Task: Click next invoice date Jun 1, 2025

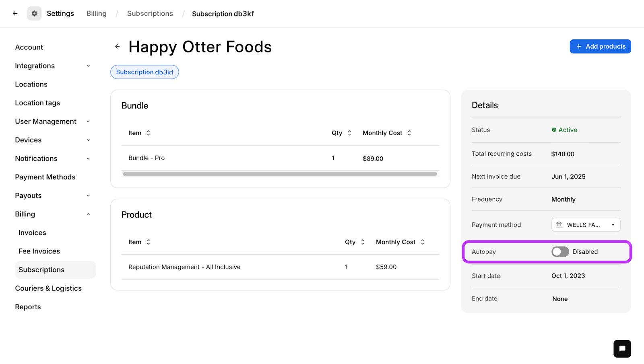Action: [568, 177]
